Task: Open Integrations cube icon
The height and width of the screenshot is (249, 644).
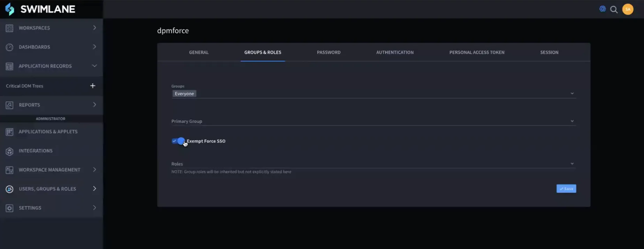Action: (9, 151)
